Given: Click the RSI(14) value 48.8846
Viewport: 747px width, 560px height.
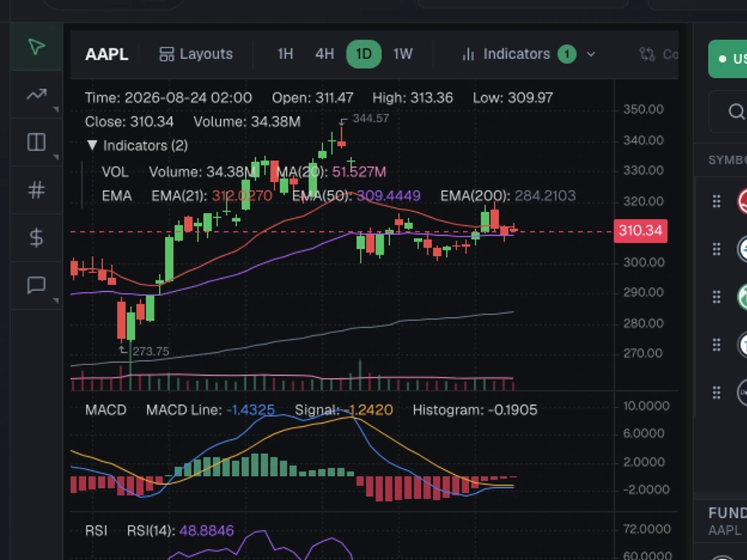Looking at the screenshot, I should point(206,531).
